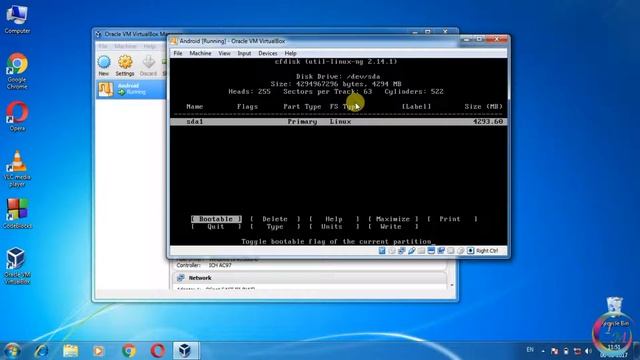
Task: Select the CodeBlocks desktop shortcut
Action: (x=17, y=213)
